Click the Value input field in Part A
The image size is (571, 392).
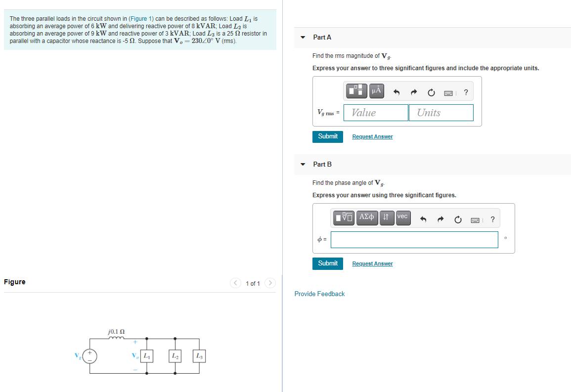[x=376, y=112]
